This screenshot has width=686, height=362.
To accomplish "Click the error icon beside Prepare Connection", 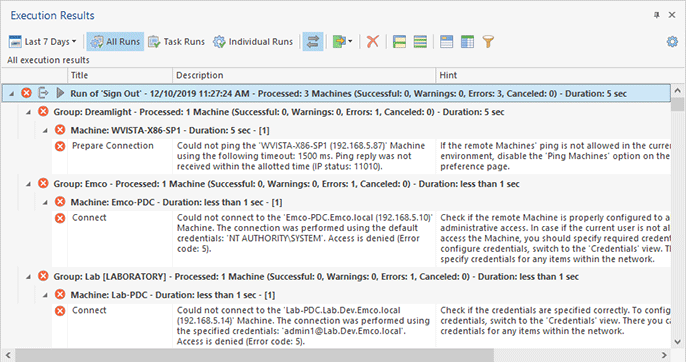I will [60, 146].
